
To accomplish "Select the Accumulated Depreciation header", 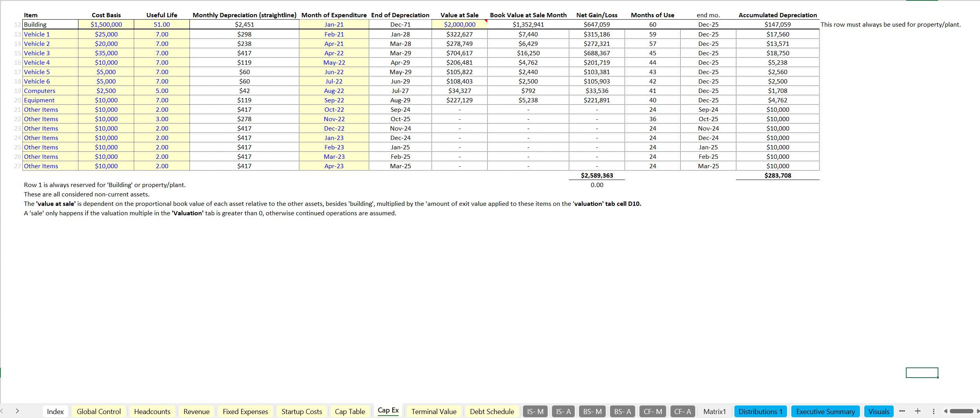I will click(778, 15).
